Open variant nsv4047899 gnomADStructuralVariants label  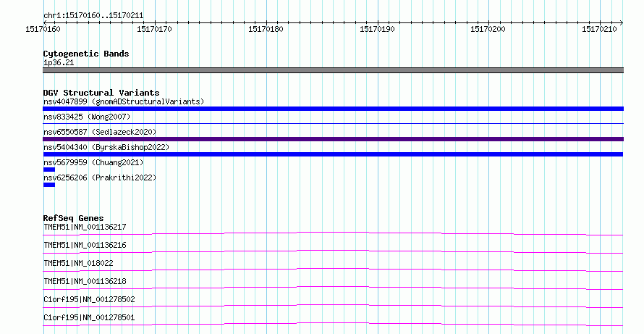point(124,101)
